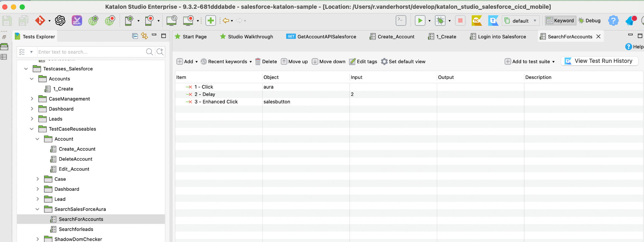Image resolution: width=644 pixels, height=242 pixels.
Task: Click the Move up button
Action: [294, 62]
